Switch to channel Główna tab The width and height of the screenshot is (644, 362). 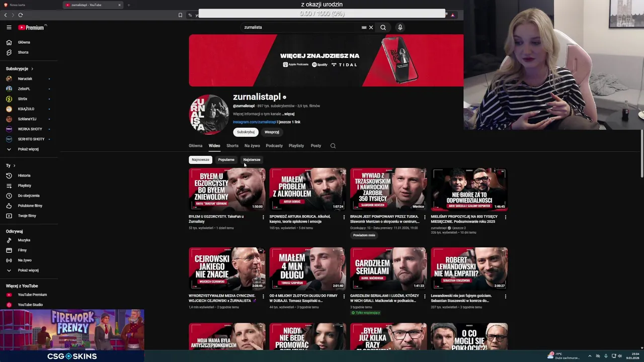click(196, 146)
